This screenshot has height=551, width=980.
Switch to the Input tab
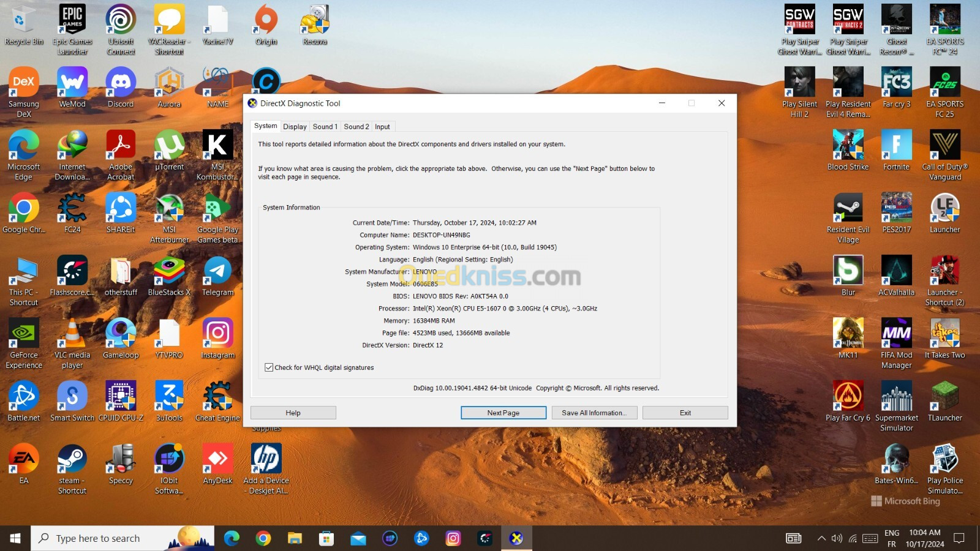(x=382, y=127)
